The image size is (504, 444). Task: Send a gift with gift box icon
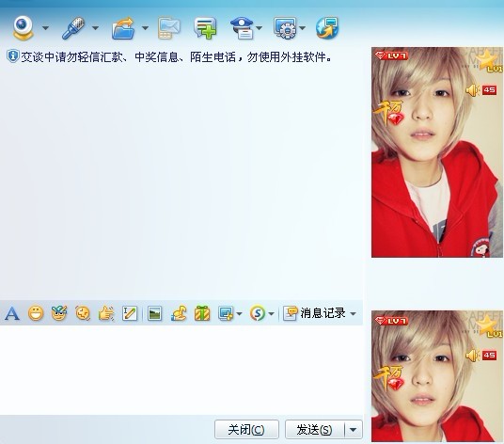(202, 313)
